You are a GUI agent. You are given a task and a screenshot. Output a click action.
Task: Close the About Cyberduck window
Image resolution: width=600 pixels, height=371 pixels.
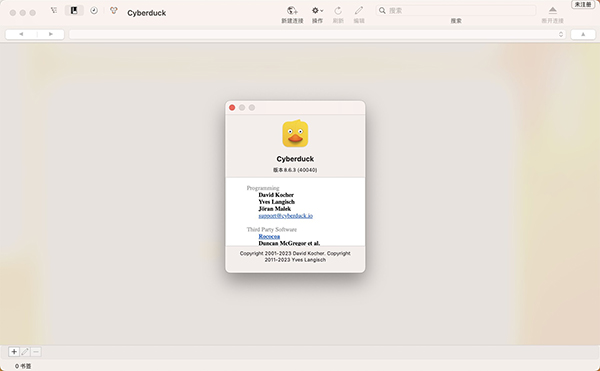point(232,107)
